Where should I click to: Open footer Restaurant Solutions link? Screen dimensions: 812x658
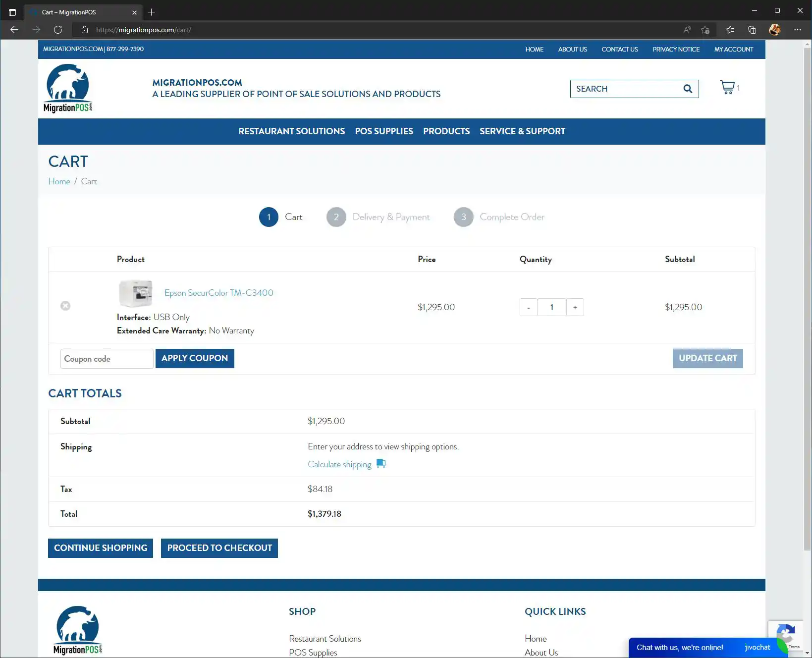click(x=325, y=639)
